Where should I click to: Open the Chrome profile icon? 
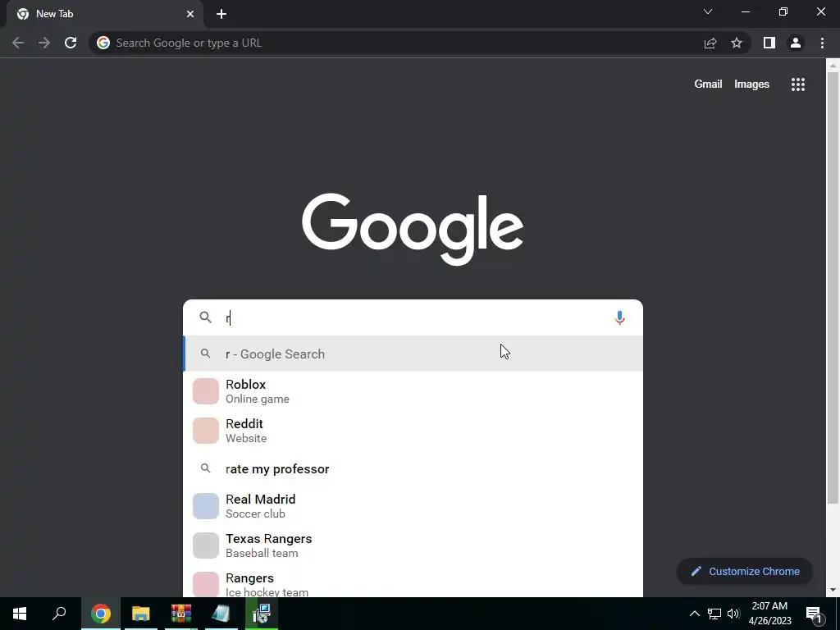coord(796,43)
